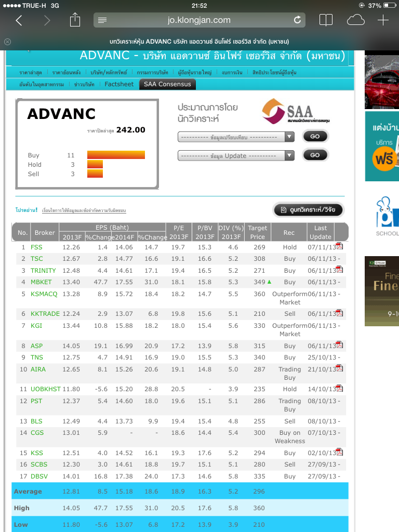Open the ราคาย้อนหลัง tab
The image size is (399, 532).
pos(66,72)
